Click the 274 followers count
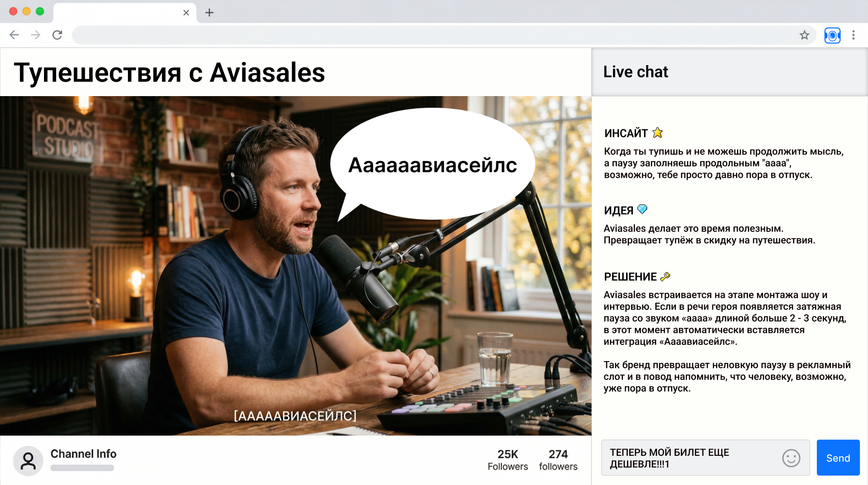Screen dimensions: 868x485 pos(558,460)
